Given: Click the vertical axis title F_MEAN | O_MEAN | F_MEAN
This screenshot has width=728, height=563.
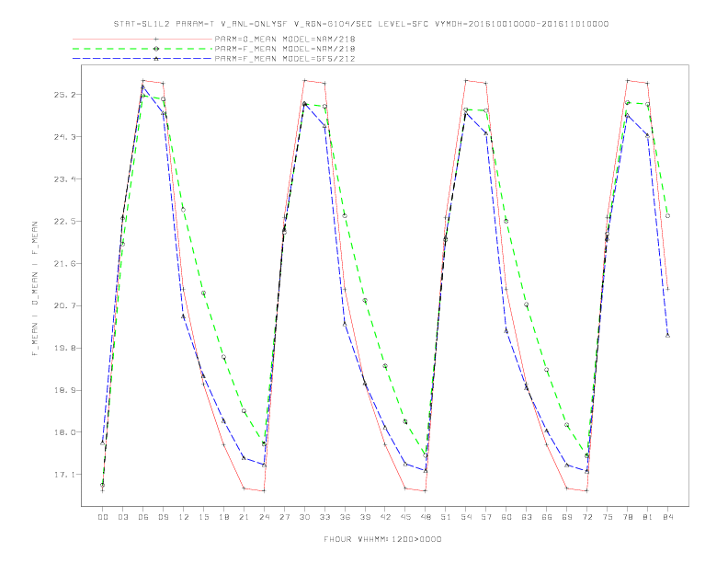Looking at the screenshot, I should 35,289.
